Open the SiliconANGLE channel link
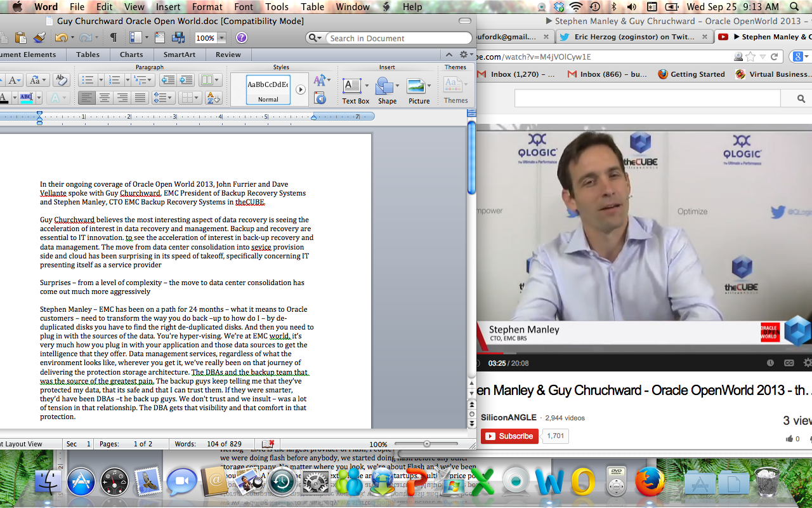This screenshot has height=508, width=812. [x=509, y=418]
